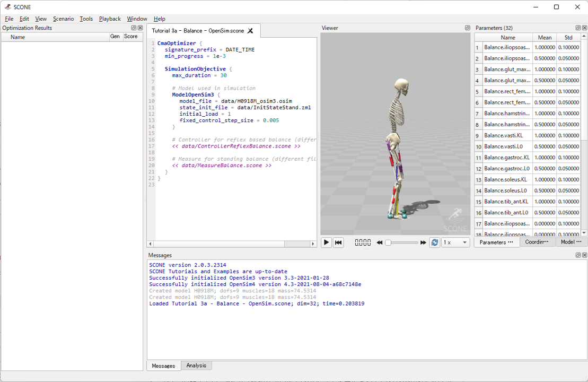588x382 pixels.
Task: Toggle the loop playback button
Action: click(435, 242)
